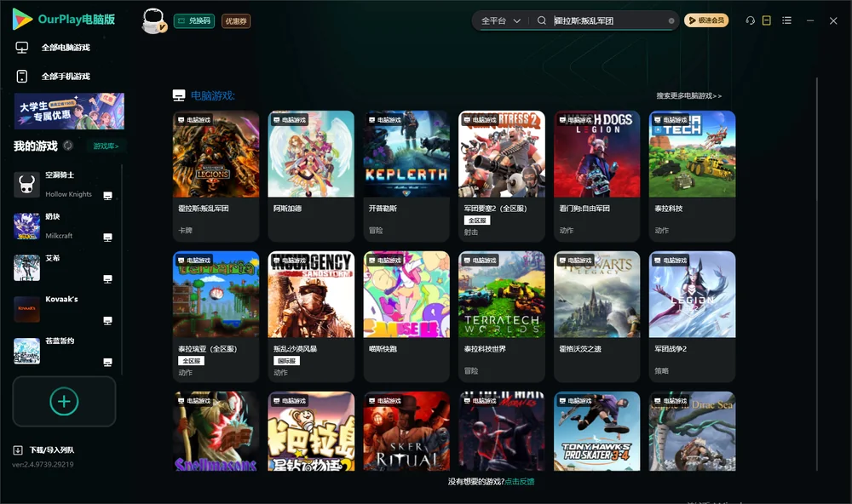Open 泰拉瑞亚 (全区服) game card
Screen dimensions: 852x504
(x=216, y=317)
